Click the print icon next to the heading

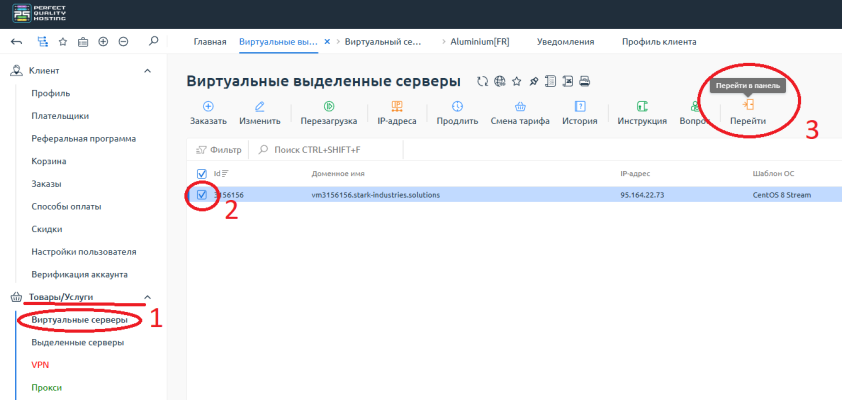585,81
